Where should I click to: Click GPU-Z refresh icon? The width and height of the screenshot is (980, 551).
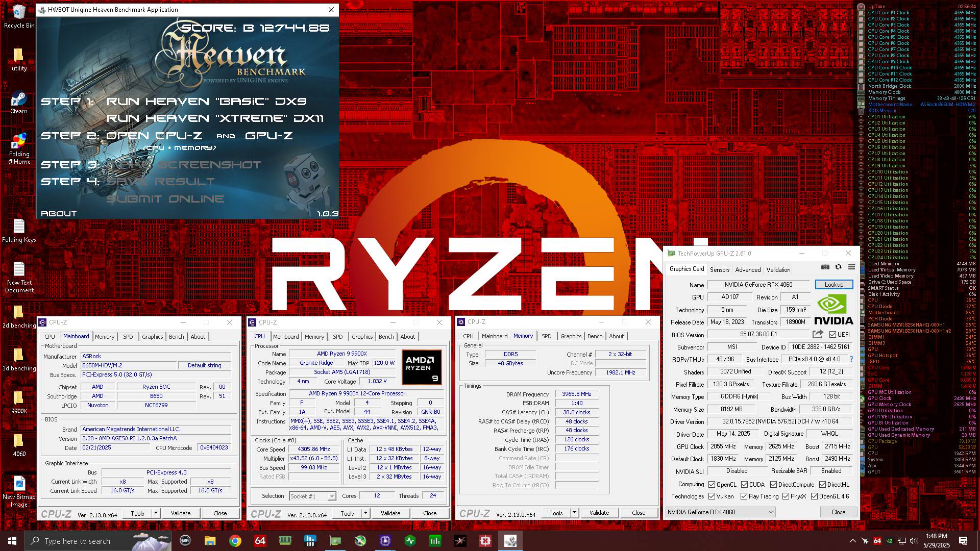[x=838, y=267]
